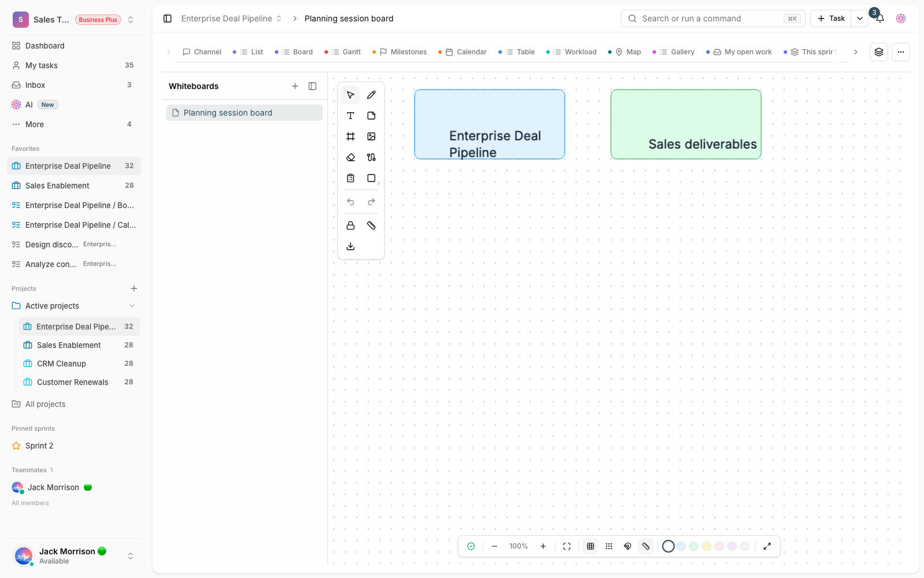Screen dimensions: 924x578
Task: Toggle the ruler in bottom bar
Action: (x=646, y=546)
